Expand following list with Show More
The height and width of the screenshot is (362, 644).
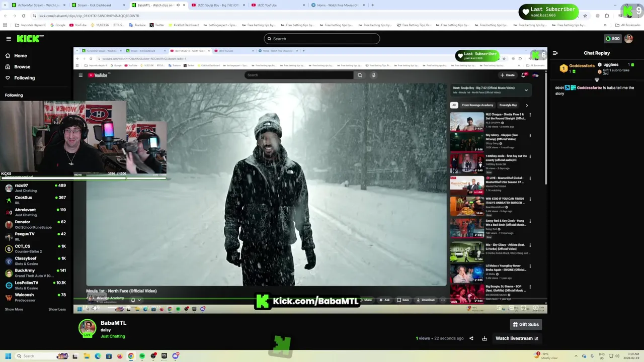tap(14, 309)
